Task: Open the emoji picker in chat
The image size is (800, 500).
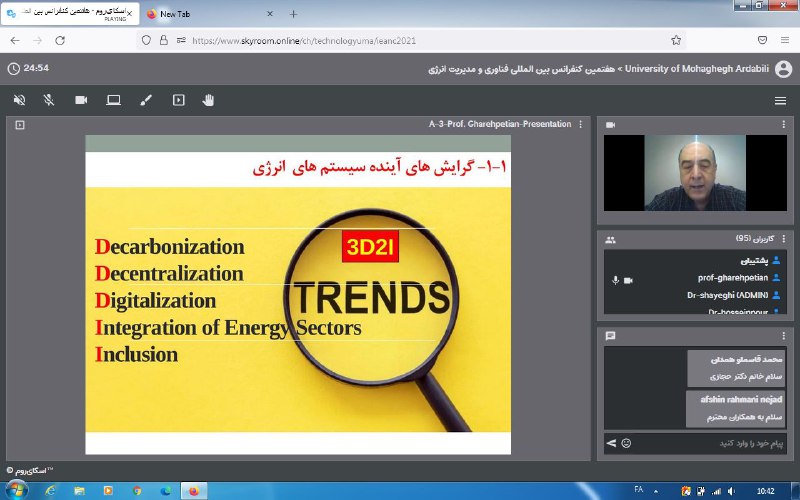Action: [x=626, y=443]
